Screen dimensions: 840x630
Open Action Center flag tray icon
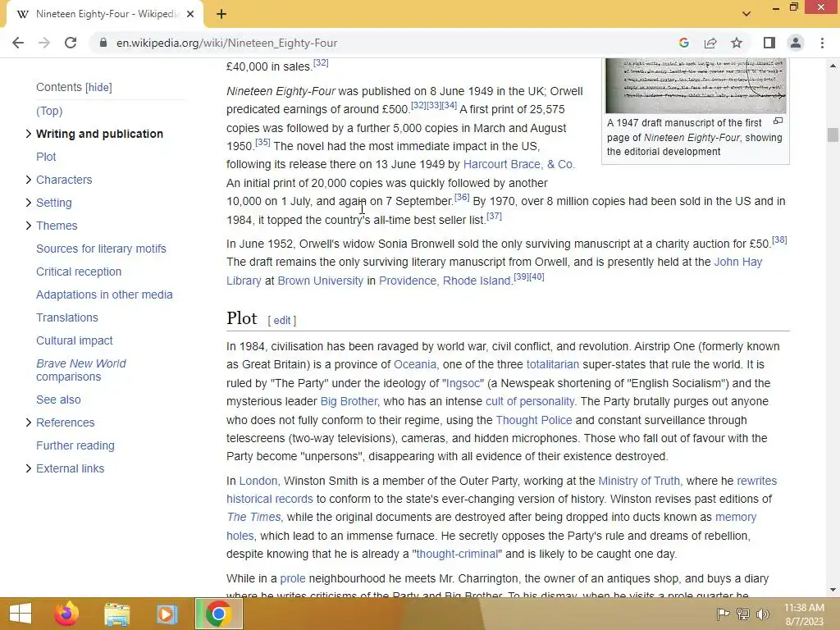[723, 614]
